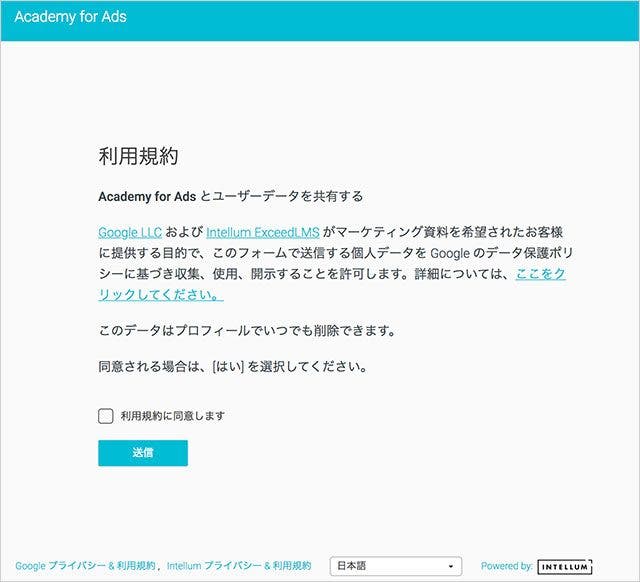The height and width of the screenshot is (582, 640).
Task: Open the Google LLC link
Action: 130,232
